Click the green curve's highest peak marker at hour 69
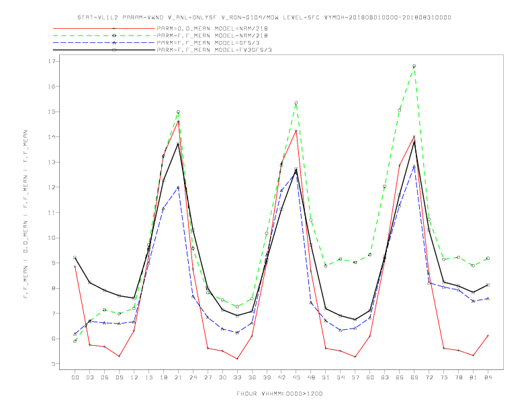 click(x=414, y=66)
